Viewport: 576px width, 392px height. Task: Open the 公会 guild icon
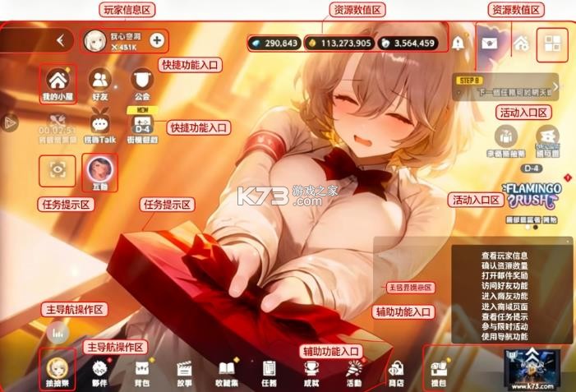pyautogui.click(x=142, y=84)
